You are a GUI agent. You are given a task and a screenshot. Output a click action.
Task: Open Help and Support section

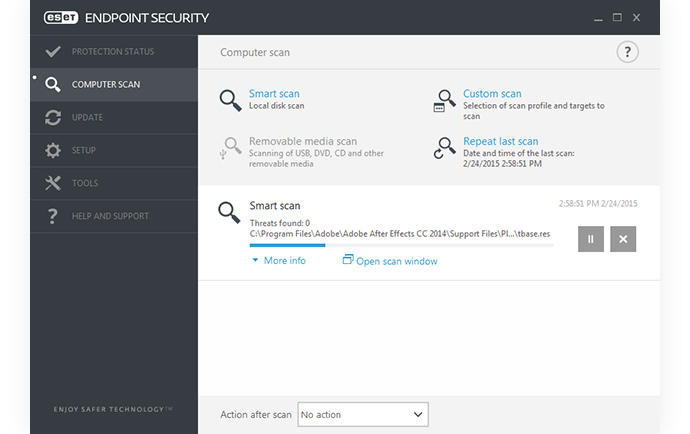tap(114, 216)
